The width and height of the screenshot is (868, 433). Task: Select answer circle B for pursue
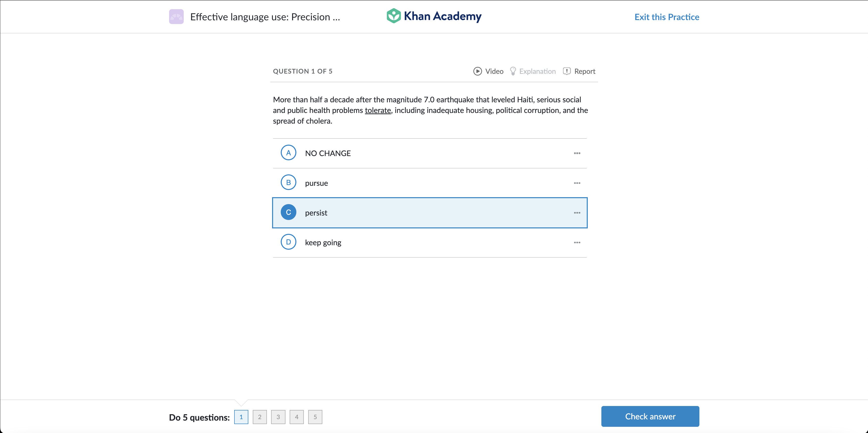288,183
